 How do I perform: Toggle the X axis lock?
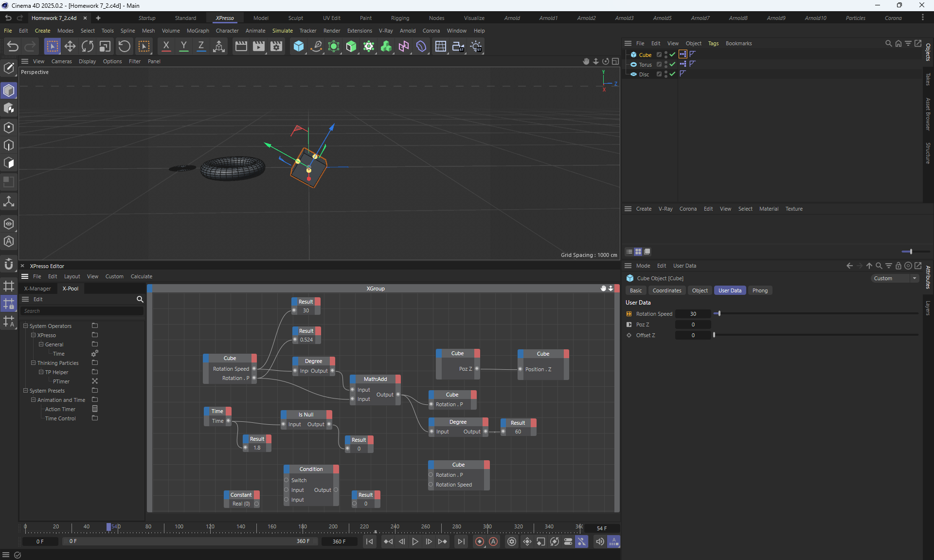coord(166,47)
